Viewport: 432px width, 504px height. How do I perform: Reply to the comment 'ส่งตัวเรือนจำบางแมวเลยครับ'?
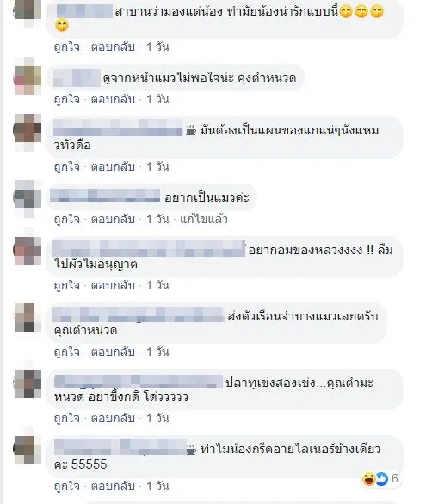[x=113, y=352]
